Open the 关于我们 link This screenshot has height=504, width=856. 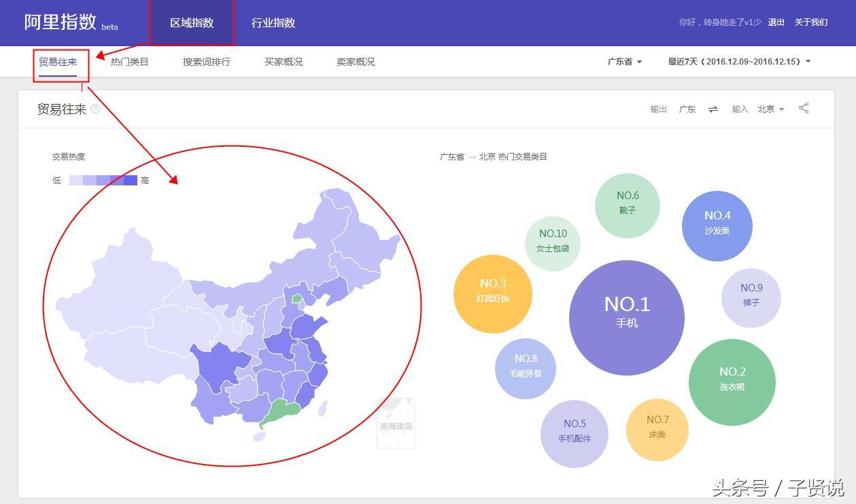click(x=811, y=22)
